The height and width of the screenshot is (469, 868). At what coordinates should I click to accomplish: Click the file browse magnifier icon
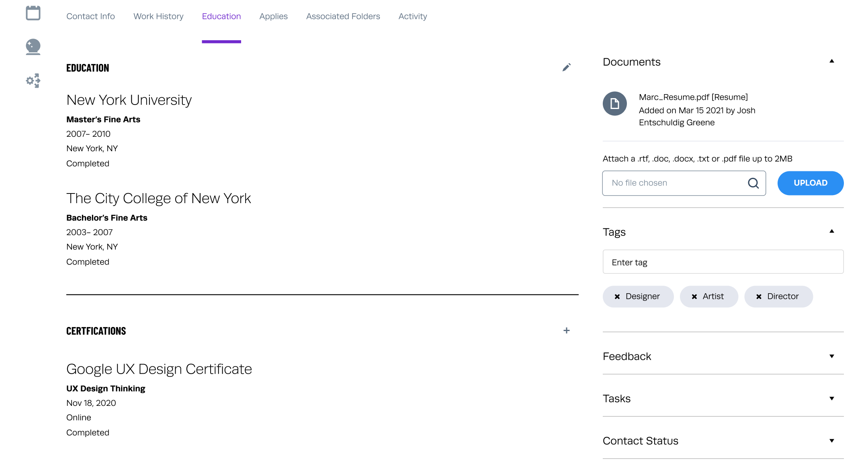tap(753, 183)
